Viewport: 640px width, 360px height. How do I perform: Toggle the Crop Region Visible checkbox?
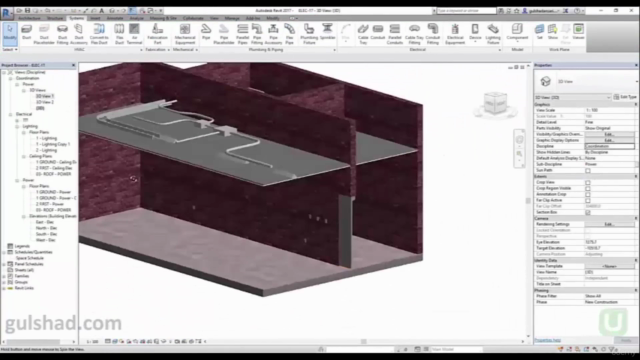point(588,189)
